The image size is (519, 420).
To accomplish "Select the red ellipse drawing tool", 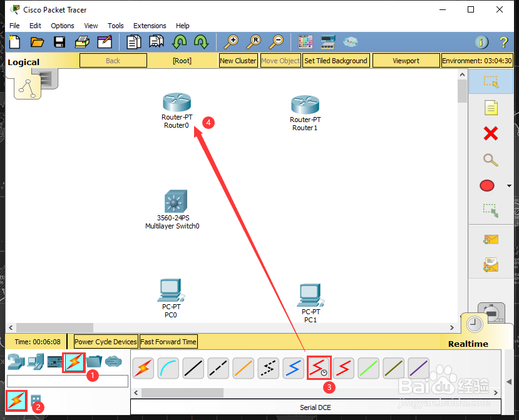I will (x=487, y=186).
